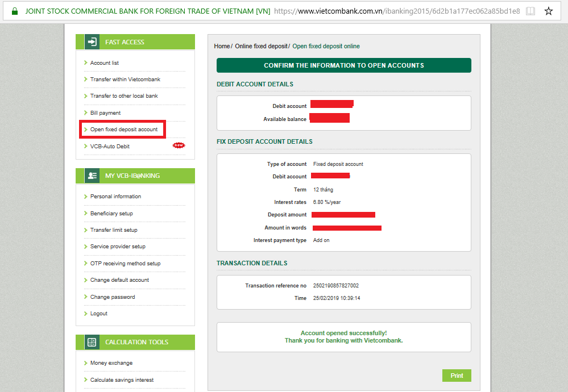Select Change default account
Viewport: 568px width, 392px height.
[119, 280]
